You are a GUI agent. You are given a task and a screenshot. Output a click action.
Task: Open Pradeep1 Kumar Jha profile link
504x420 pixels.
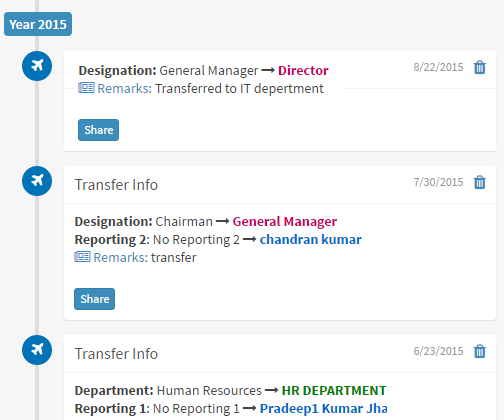(x=324, y=408)
